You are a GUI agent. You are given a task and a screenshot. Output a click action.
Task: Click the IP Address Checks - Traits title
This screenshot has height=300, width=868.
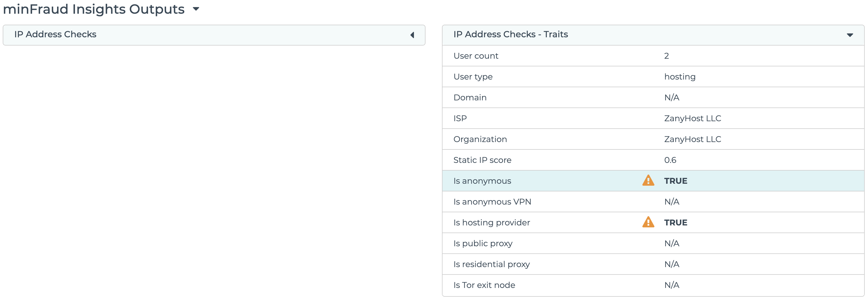coord(511,34)
